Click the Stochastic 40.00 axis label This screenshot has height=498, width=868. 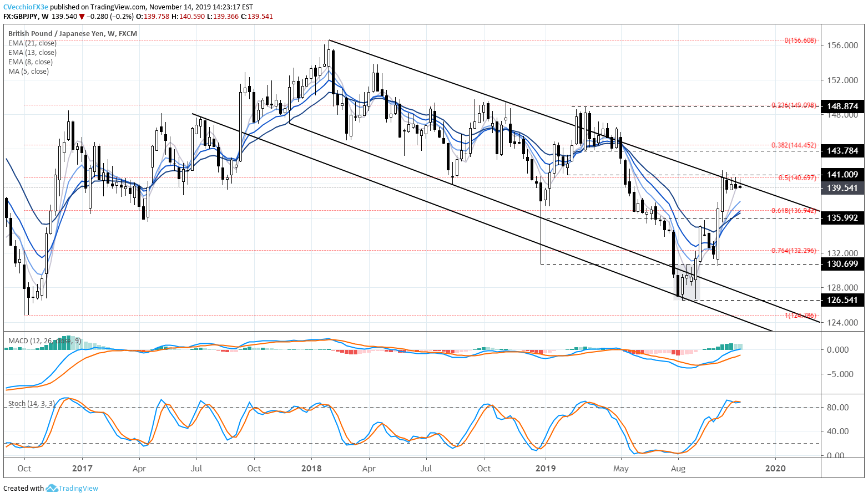(x=838, y=431)
